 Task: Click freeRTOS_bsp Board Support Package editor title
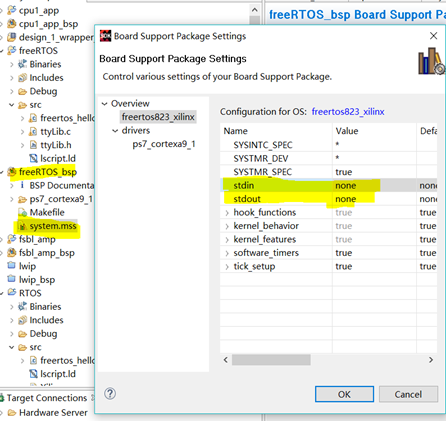click(x=357, y=15)
